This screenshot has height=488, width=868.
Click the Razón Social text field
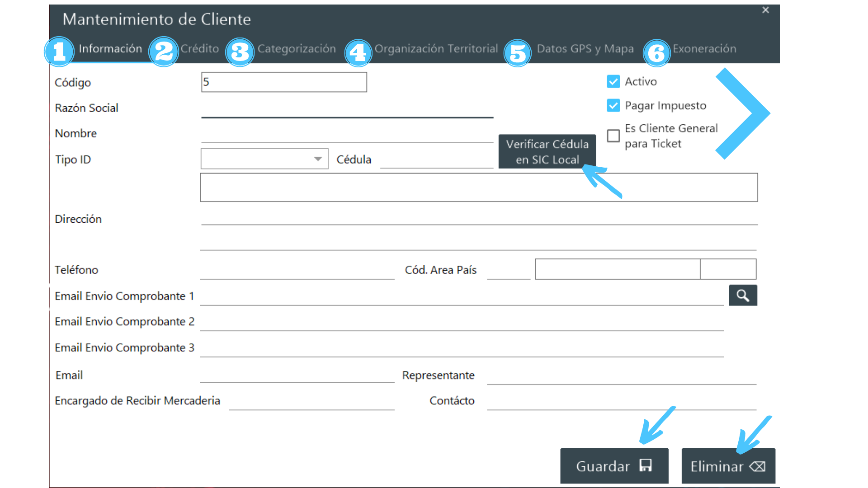tap(347, 109)
